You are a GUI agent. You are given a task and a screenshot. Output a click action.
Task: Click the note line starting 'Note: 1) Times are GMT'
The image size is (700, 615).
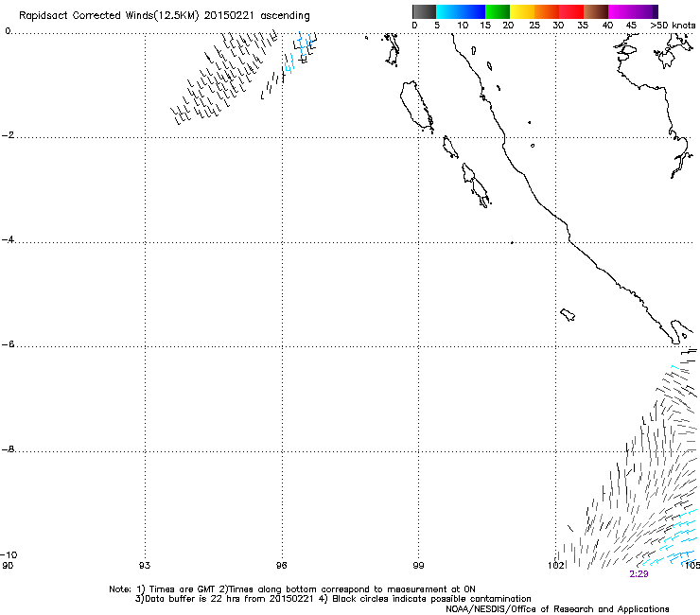pyautogui.click(x=292, y=589)
